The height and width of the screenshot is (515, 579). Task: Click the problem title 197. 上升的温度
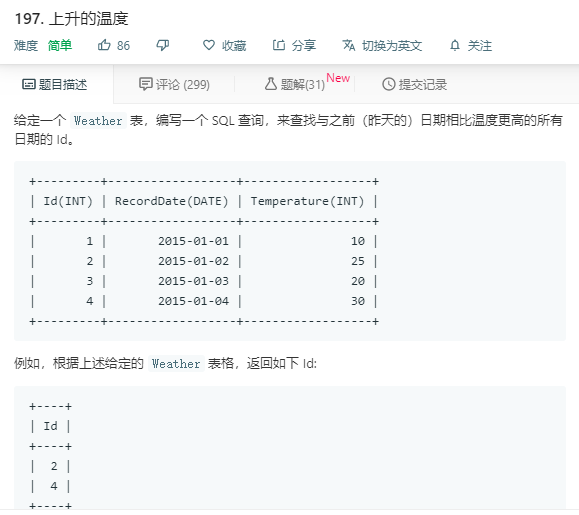coord(72,18)
